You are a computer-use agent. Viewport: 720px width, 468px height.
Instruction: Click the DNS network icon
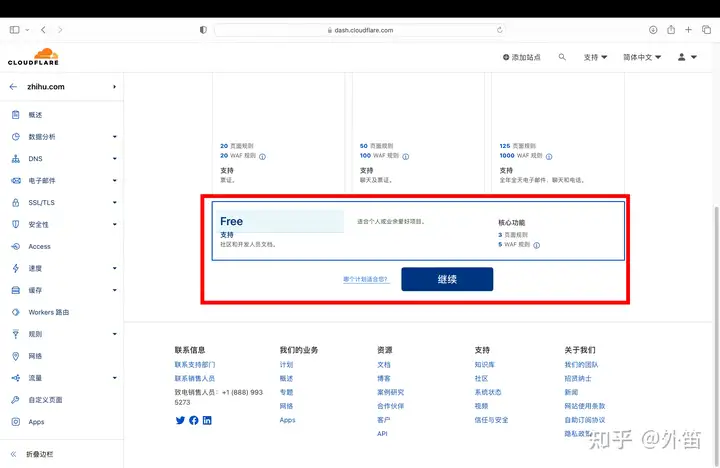[16, 159]
